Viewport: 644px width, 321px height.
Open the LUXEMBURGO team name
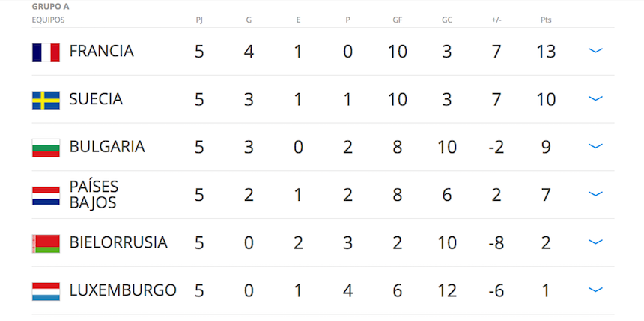point(123,290)
